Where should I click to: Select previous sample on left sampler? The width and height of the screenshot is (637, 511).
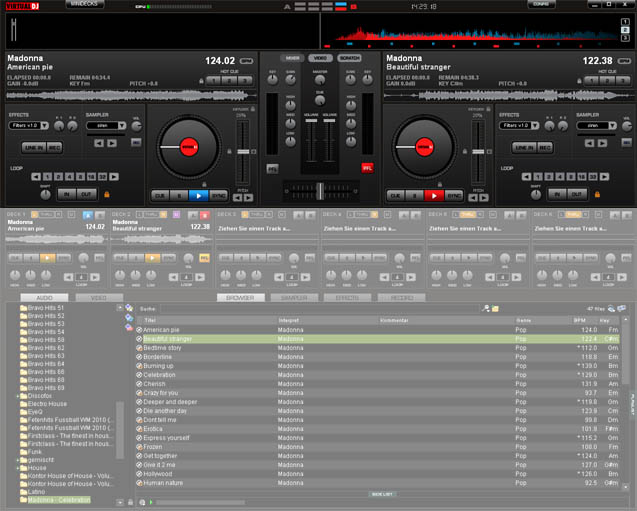point(99,143)
